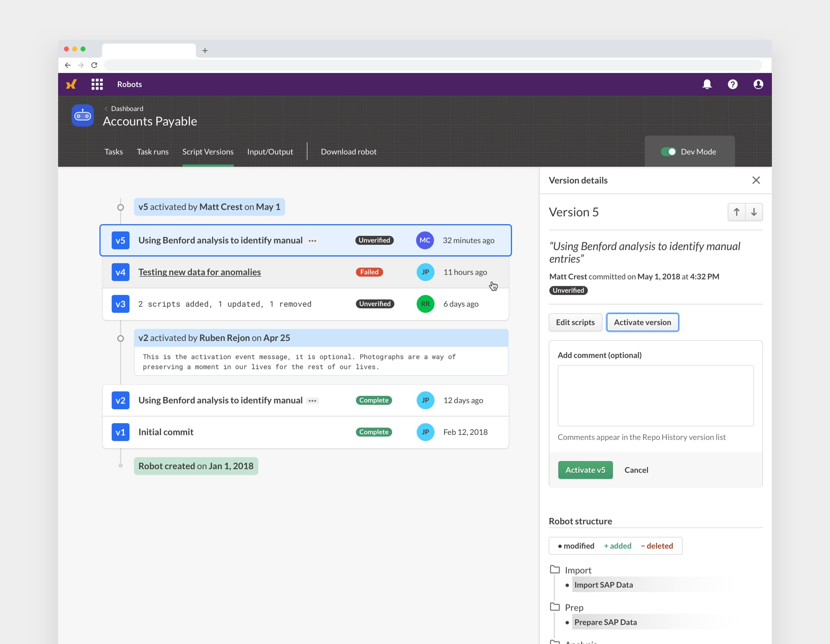Go to previous version with up arrow
Viewport: 830px width, 644px height.
pyautogui.click(x=737, y=212)
